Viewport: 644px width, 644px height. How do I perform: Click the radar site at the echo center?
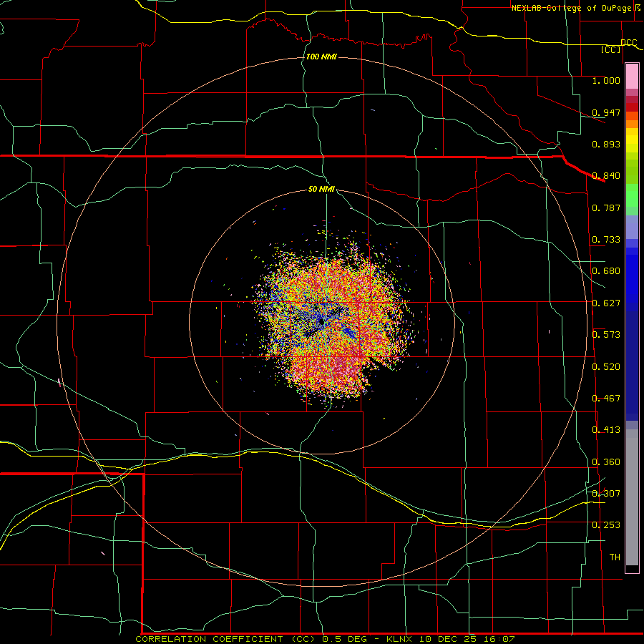coord(322,323)
